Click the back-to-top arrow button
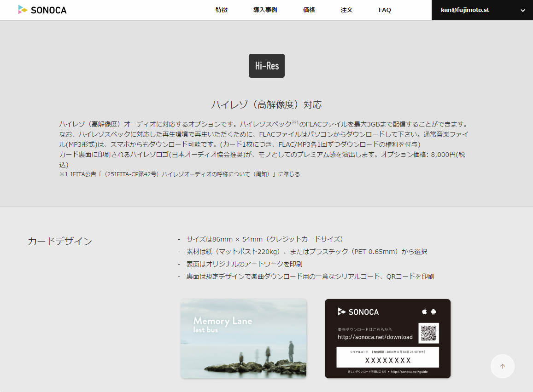This screenshot has width=533, height=392. tap(503, 366)
